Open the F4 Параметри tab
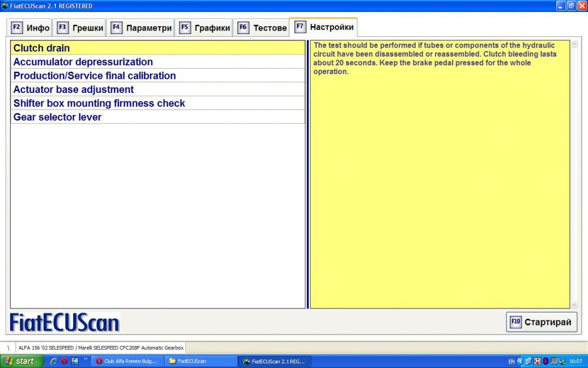This screenshot has width=588, height=368. [141, 28]
